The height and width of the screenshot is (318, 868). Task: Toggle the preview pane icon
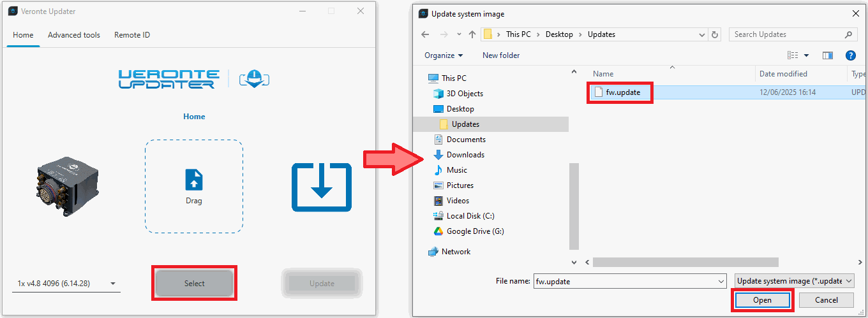[x=828, y=55]
